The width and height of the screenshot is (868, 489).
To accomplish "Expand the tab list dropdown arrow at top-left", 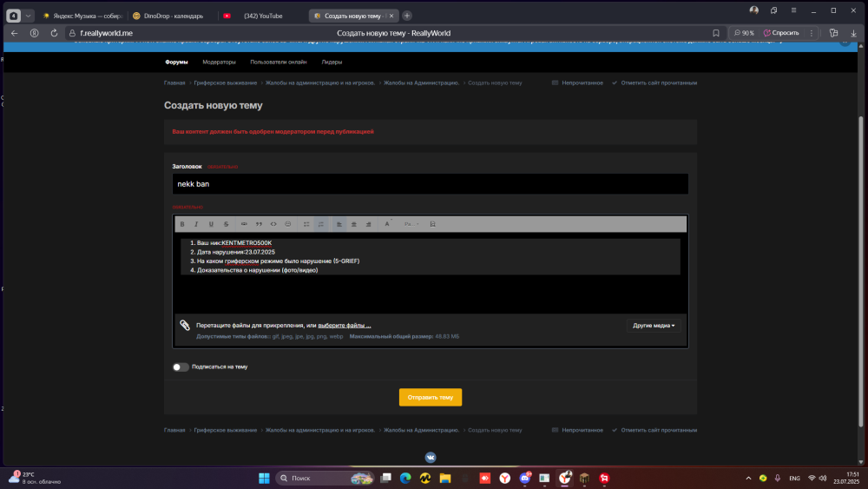I will (29, 16).
